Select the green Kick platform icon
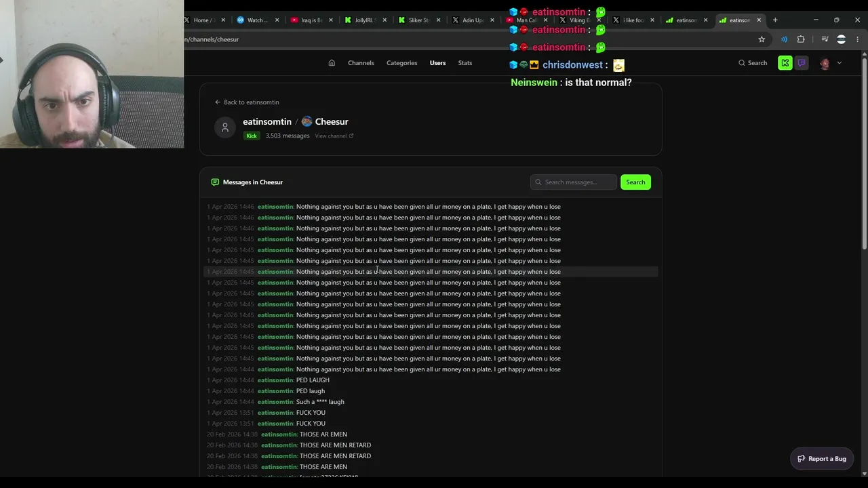 click(785, 63)
